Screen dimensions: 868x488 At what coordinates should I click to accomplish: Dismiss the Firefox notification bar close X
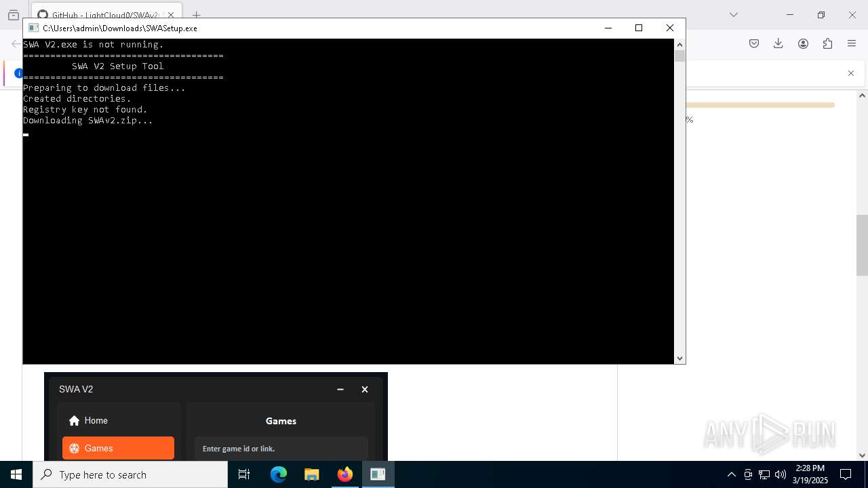pyautogui.click(x=851, y=73)
